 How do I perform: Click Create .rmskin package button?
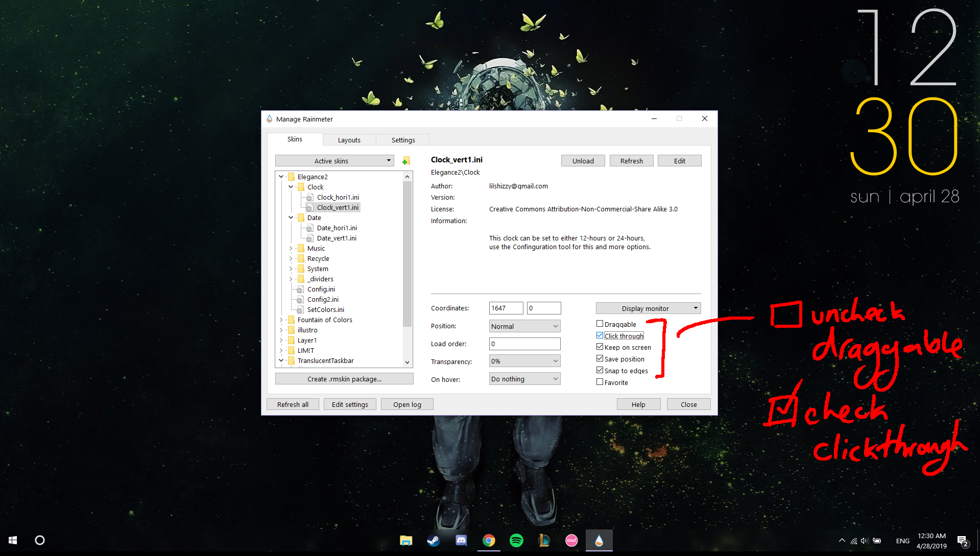point(344,379)
